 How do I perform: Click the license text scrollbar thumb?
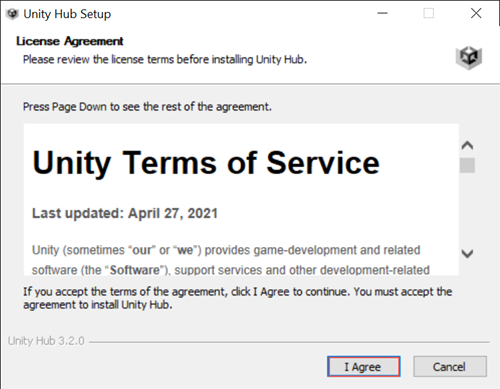pos(467,165)
